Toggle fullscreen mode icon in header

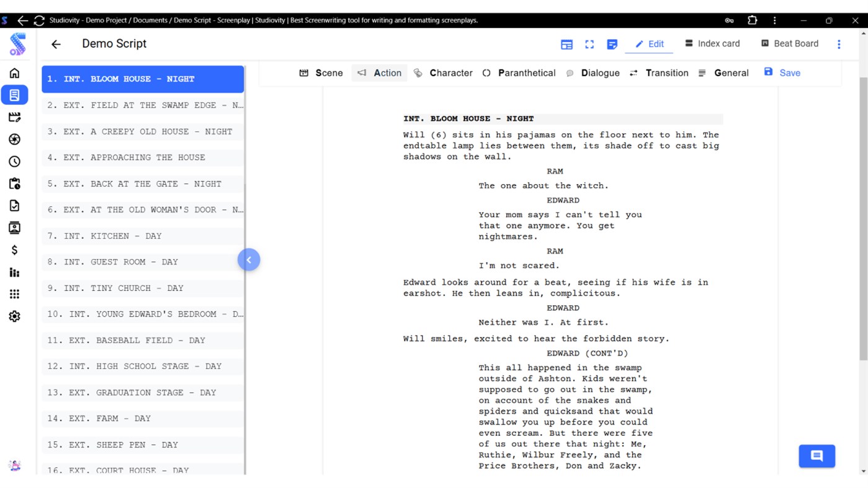589,44
